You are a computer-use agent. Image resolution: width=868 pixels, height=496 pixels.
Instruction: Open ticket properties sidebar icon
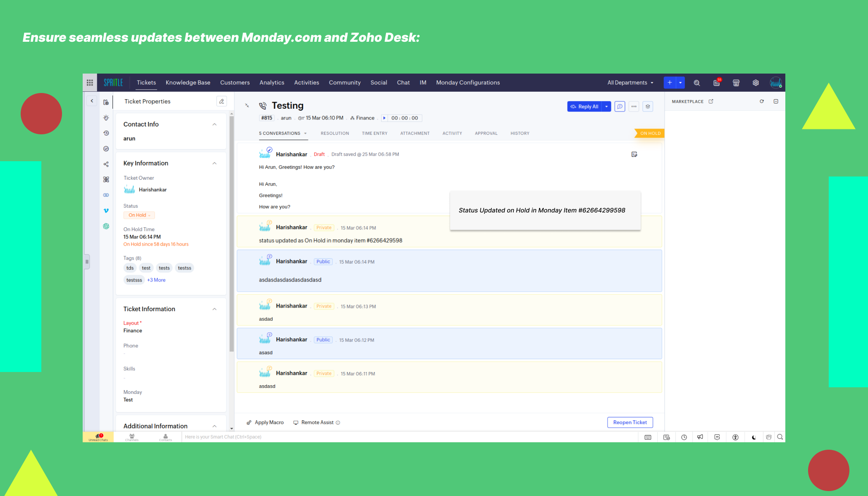tap(106, 102)
